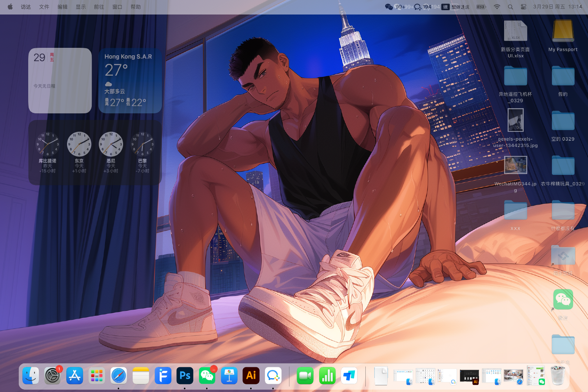Click the date and time 3月29日 周五
The image size is (588, 392).
tap(557, 7)
